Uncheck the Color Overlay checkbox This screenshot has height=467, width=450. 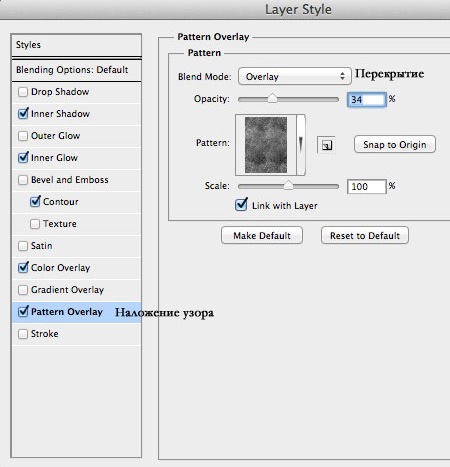(23, 268)
